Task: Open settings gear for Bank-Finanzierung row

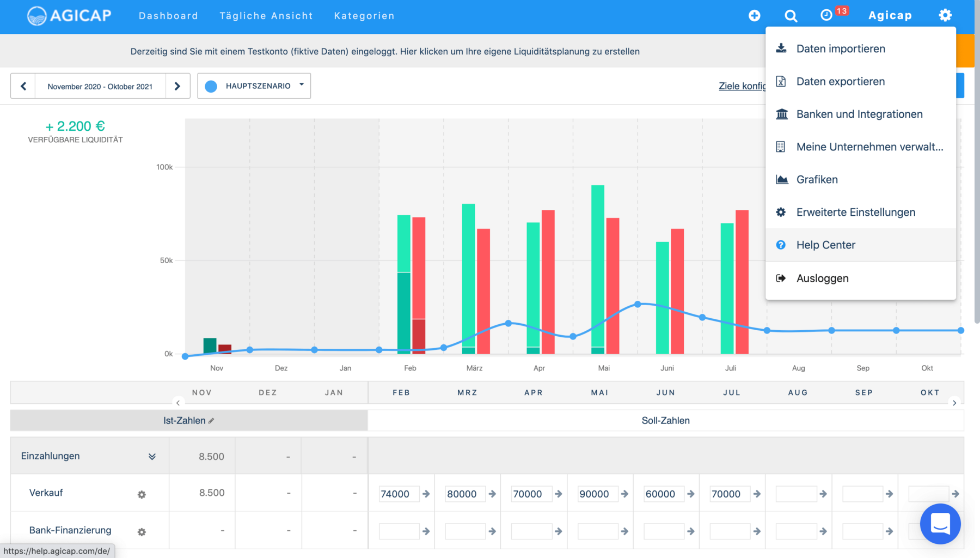Action: 142,532
